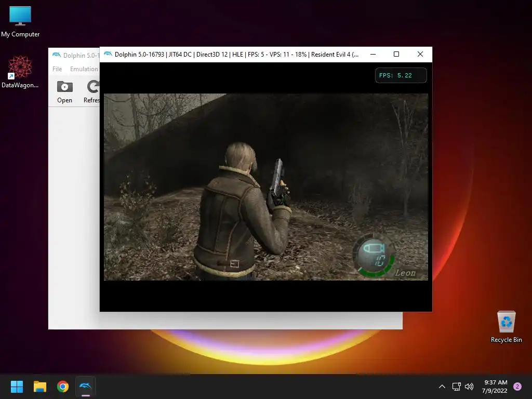Click the Dolphin logo in main window title

[x=56, y=55]
